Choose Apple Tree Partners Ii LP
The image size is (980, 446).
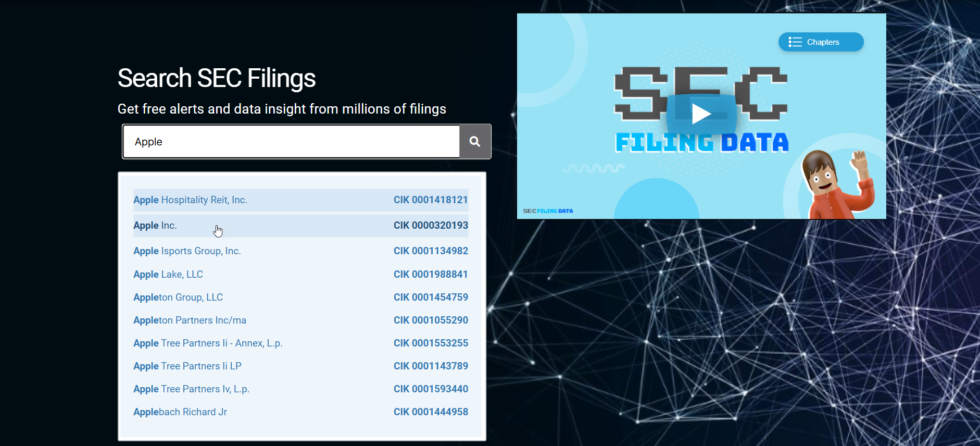tap(187, 366)
